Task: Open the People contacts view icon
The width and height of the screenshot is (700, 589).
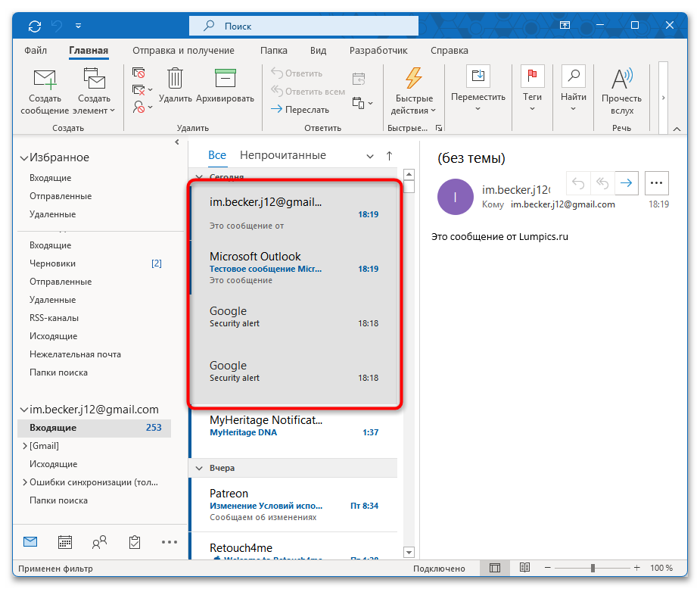Action: (100, 542)
